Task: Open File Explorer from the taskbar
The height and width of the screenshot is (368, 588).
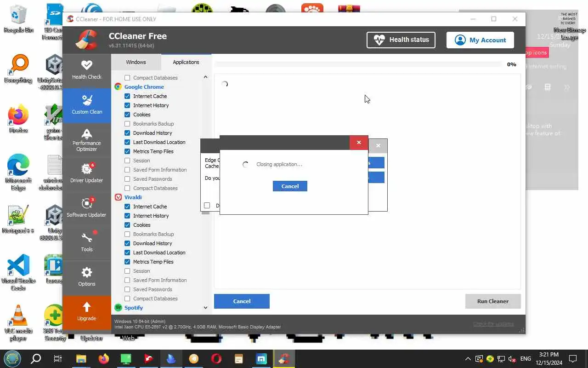Action: (81, 359)
